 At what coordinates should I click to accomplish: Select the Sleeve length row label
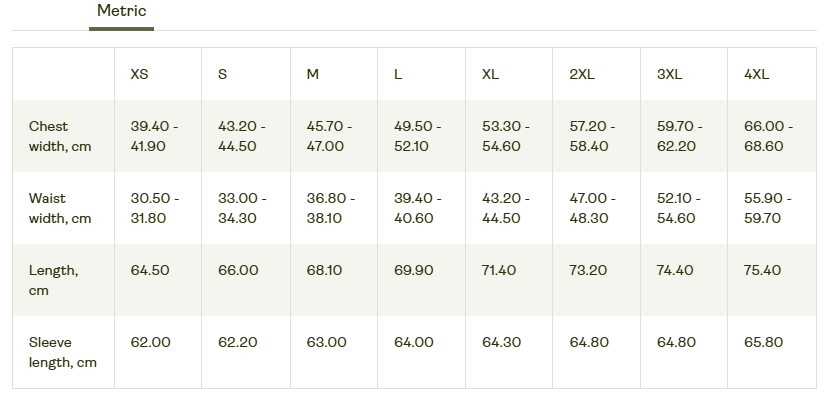point(63,352)
